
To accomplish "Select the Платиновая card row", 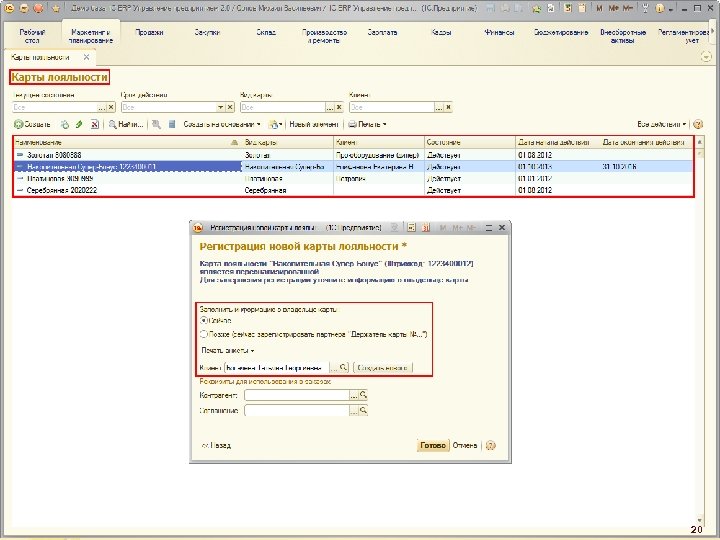I will pos(353,179).
